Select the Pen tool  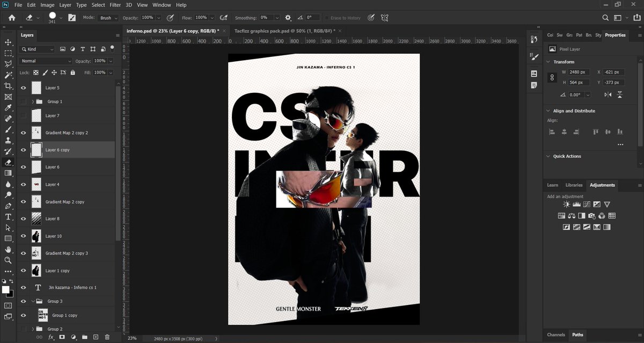[x=8, y=206]
